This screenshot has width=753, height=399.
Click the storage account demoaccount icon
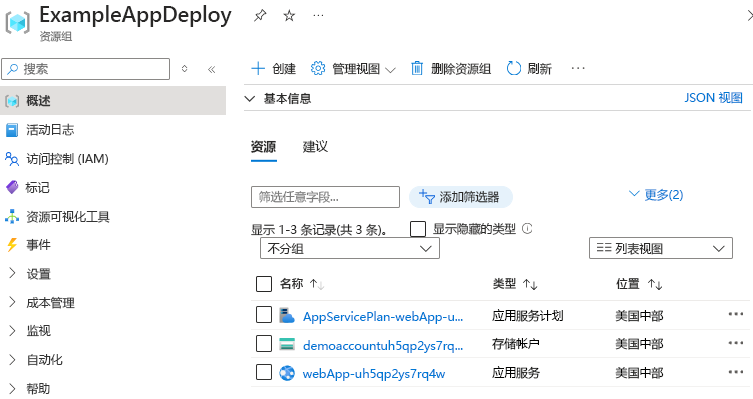[287, 344]
